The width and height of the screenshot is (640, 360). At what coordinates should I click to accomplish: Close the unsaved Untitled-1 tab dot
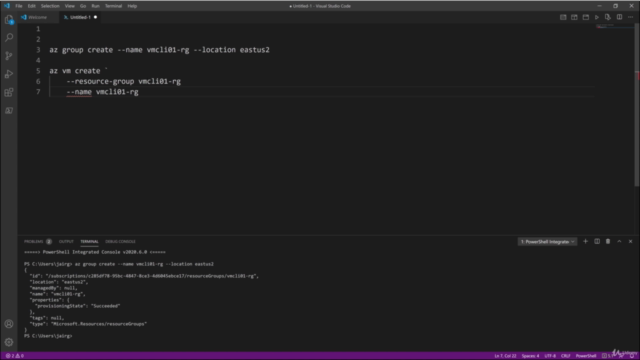point(96,17)
